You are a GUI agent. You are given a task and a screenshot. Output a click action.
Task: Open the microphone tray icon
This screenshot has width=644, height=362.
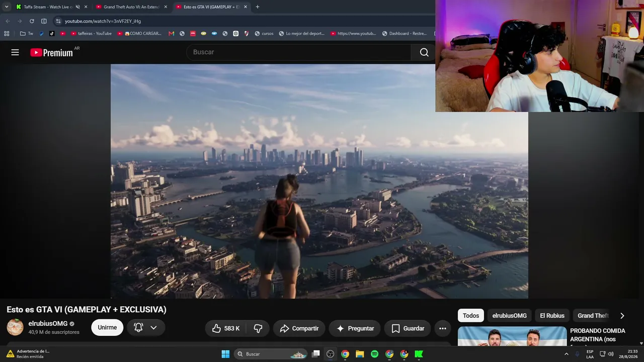pos(577,354)
